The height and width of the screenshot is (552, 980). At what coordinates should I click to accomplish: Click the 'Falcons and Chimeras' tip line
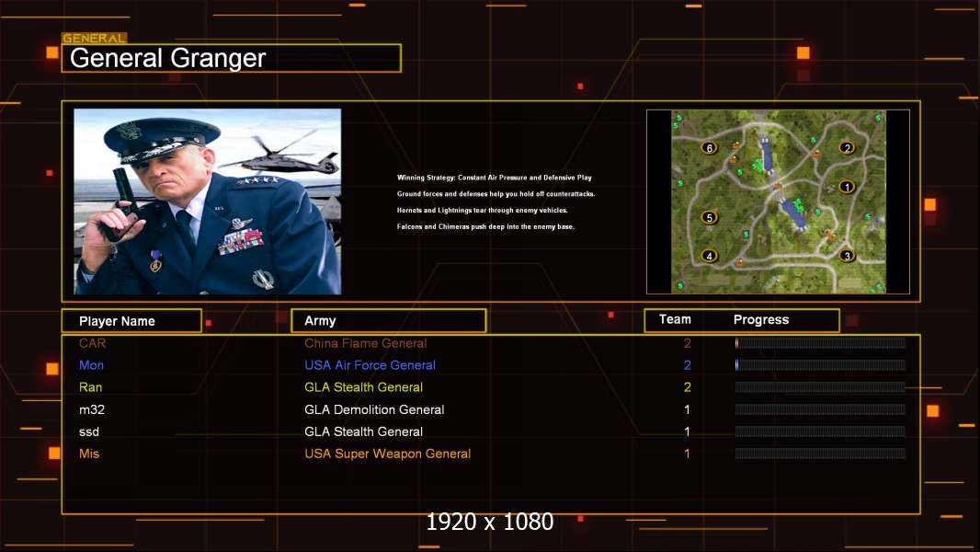[485, 226]
